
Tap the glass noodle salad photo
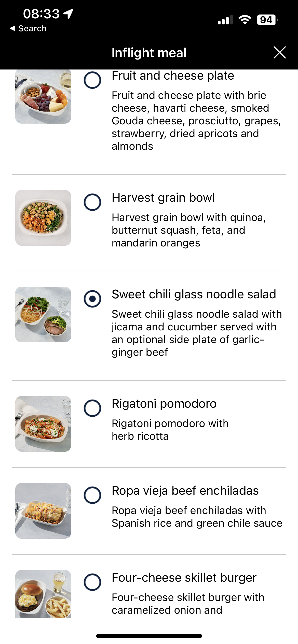click(x=43, y=314)
